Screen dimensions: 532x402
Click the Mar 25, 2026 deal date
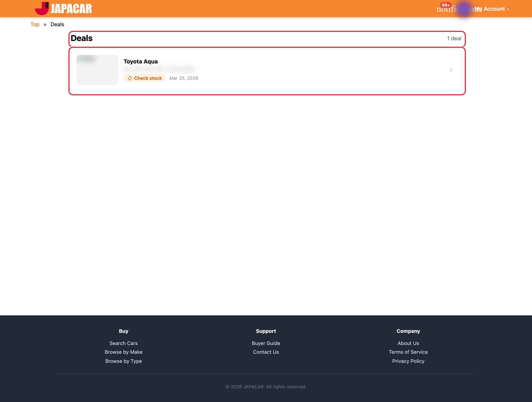[184, 78]
